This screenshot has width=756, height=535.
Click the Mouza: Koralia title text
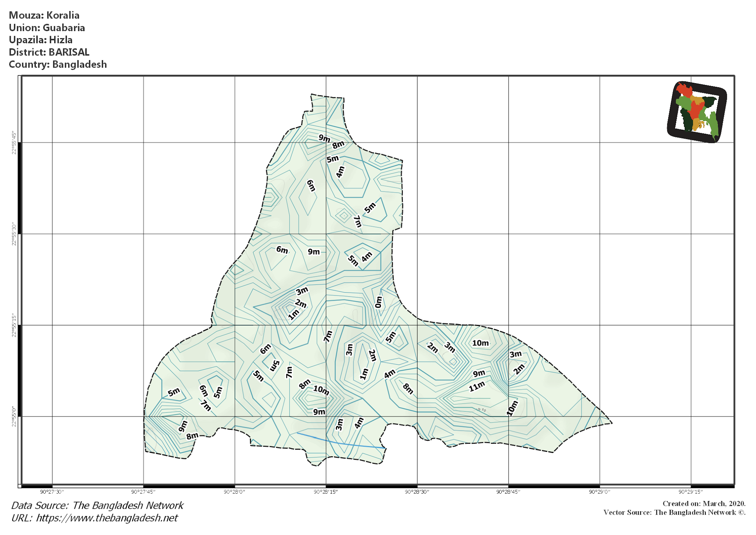[x=44, y=16]
